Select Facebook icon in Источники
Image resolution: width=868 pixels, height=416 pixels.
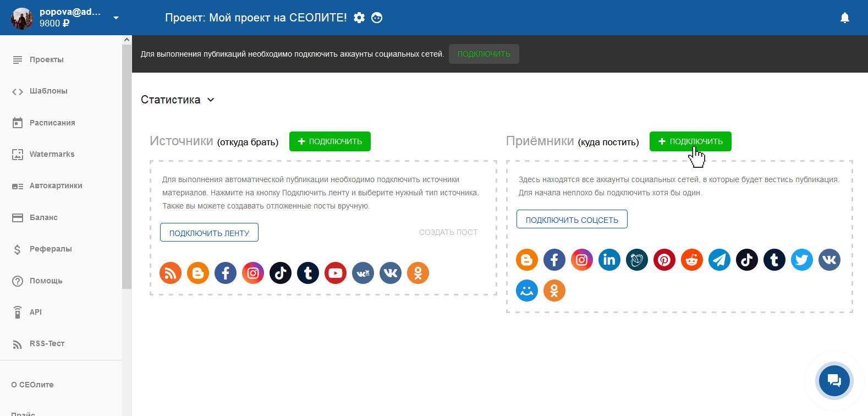pyautogui.click(x=226, y=273)
